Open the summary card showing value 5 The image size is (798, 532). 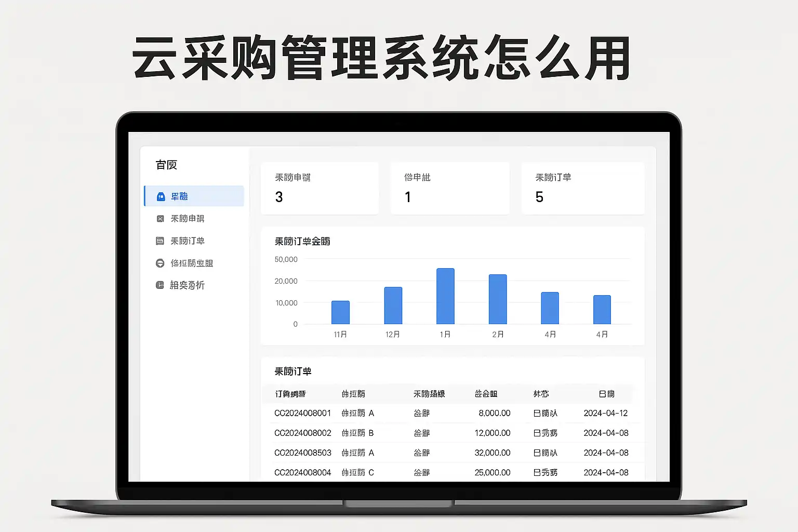click(x=582, y=188)
